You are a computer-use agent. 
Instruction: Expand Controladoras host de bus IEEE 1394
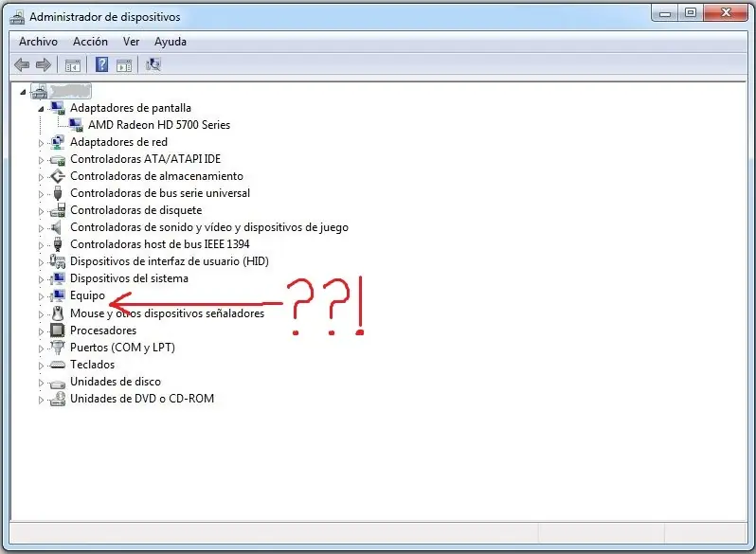[41, 245]
